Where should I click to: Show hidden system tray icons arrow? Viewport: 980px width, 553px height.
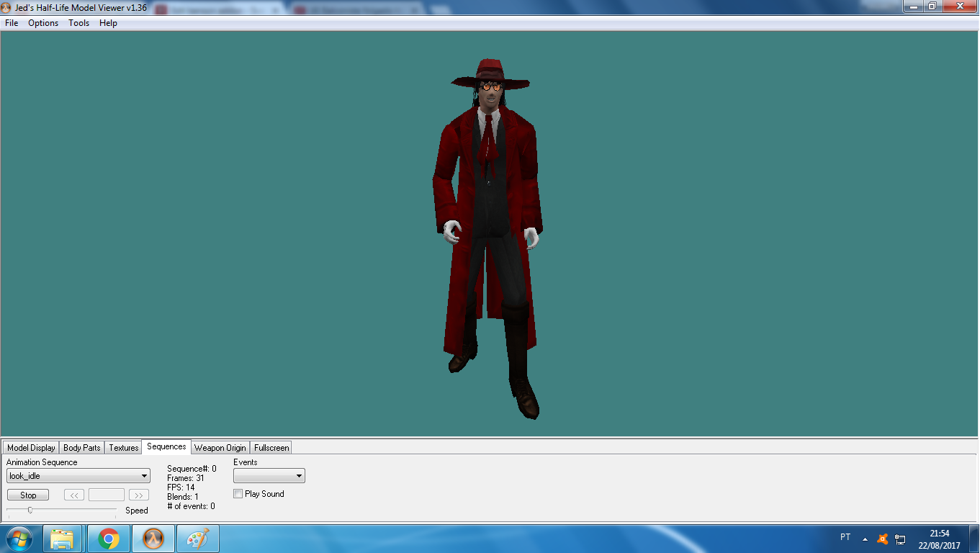click(865, 539)
